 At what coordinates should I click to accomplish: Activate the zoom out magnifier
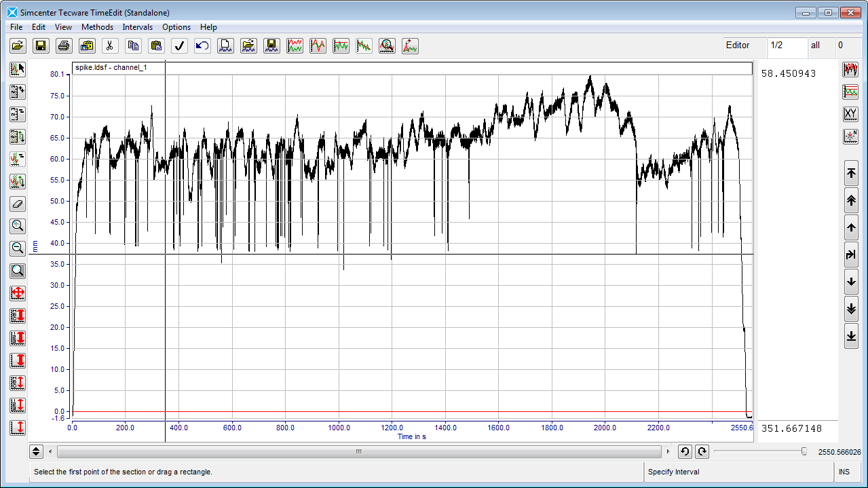[18, 248]
